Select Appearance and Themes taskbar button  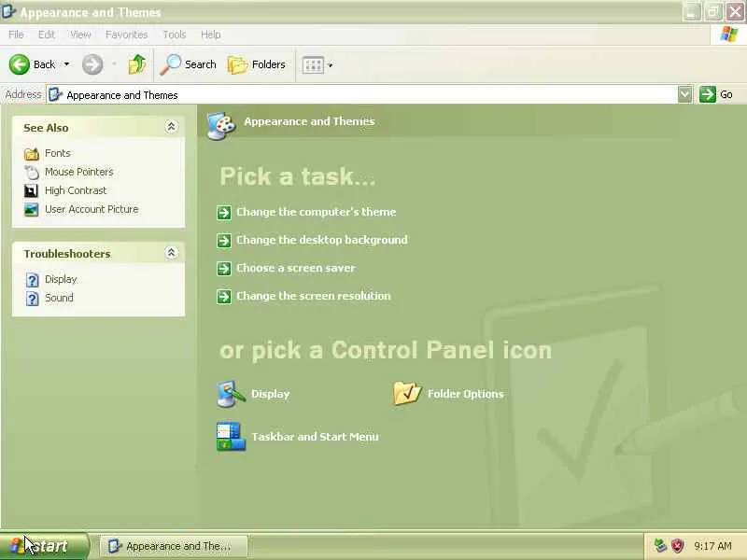[x=174, y=546]
